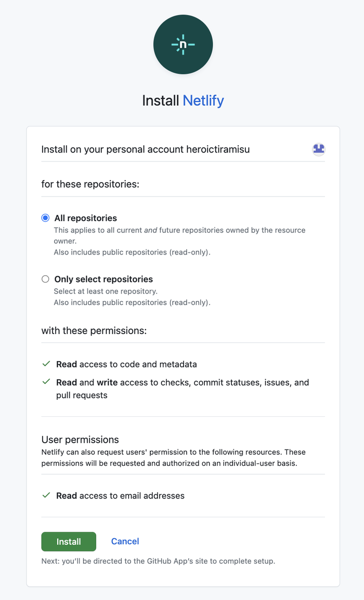Screen dimensions: 364x600
Task: Click the Cancel link
Action: [x=125, y=541]
